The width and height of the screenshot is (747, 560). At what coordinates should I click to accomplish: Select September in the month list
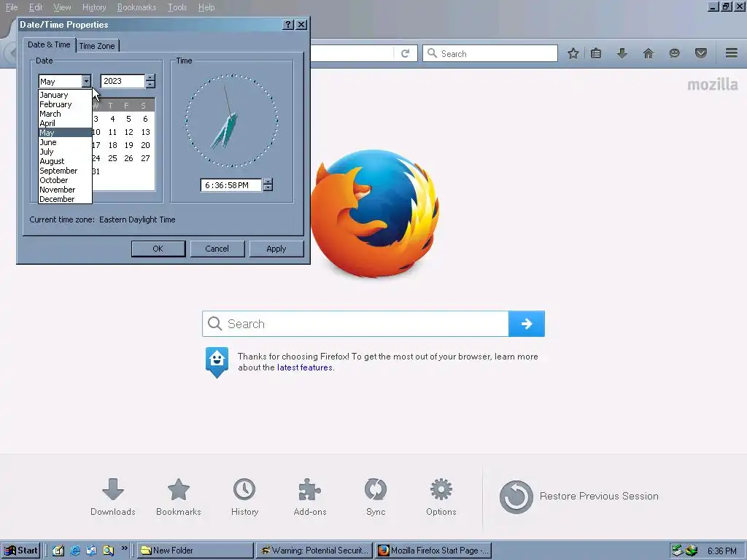coord(65,171)
